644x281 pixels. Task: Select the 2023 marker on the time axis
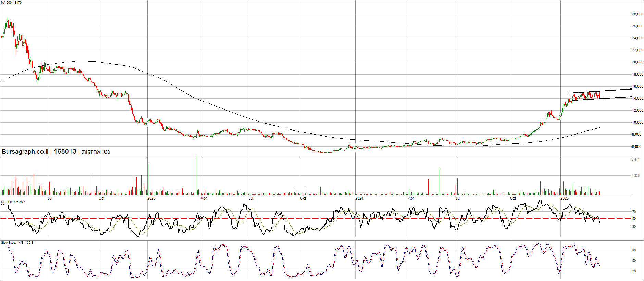coord(151,198)
